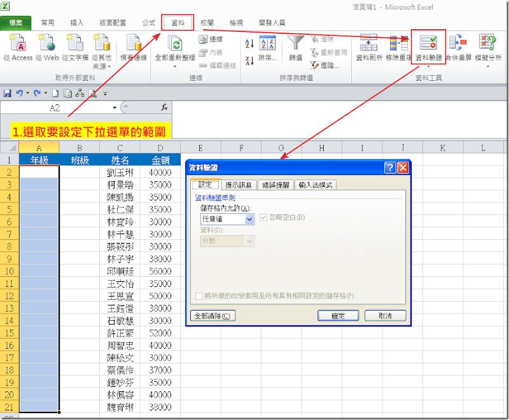
Task: Switch to Developer (開發人員) ribbon tab
Action: tap(272, 23)
